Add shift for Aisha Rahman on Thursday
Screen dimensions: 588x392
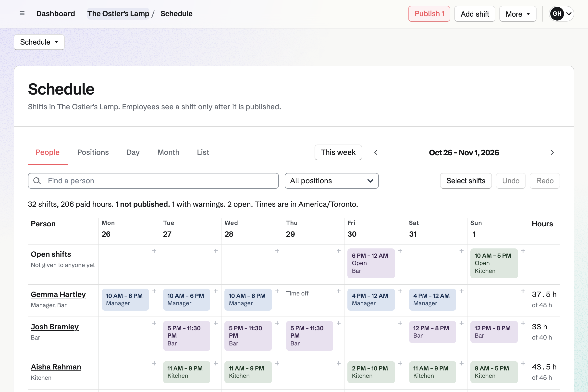[339, 364]
